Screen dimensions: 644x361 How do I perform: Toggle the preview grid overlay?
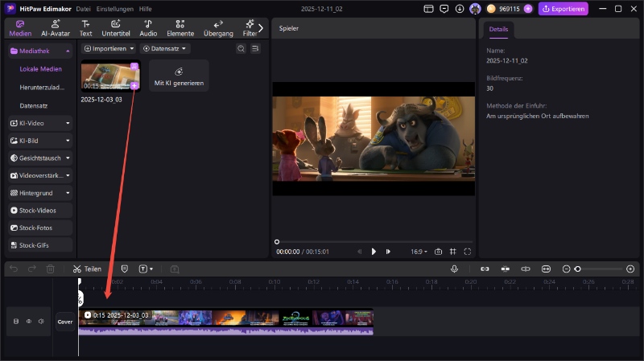tap(452, 252)
